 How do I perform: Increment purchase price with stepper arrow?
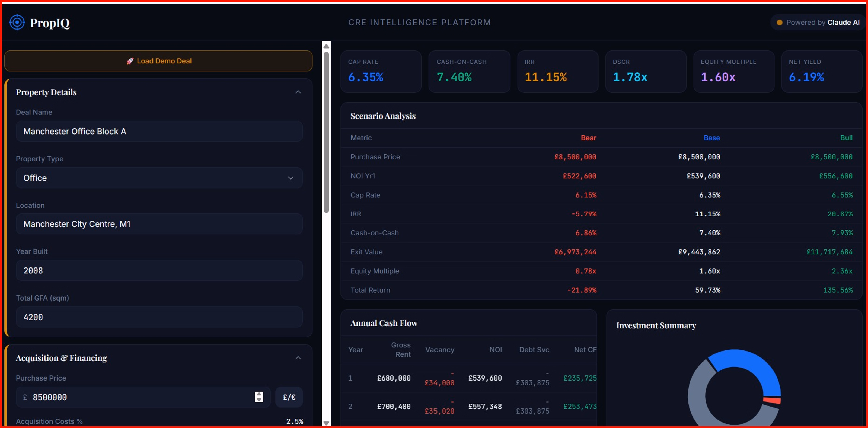point(259,394)
